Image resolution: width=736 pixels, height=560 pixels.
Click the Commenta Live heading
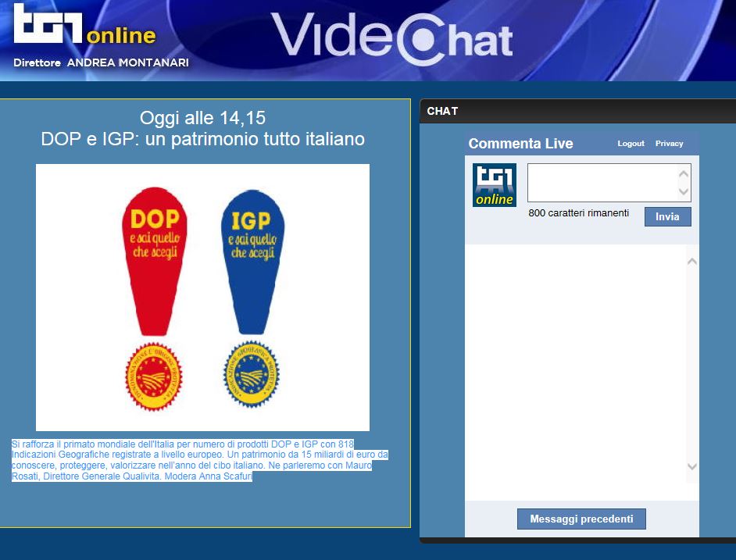click(x=520, y=144)
